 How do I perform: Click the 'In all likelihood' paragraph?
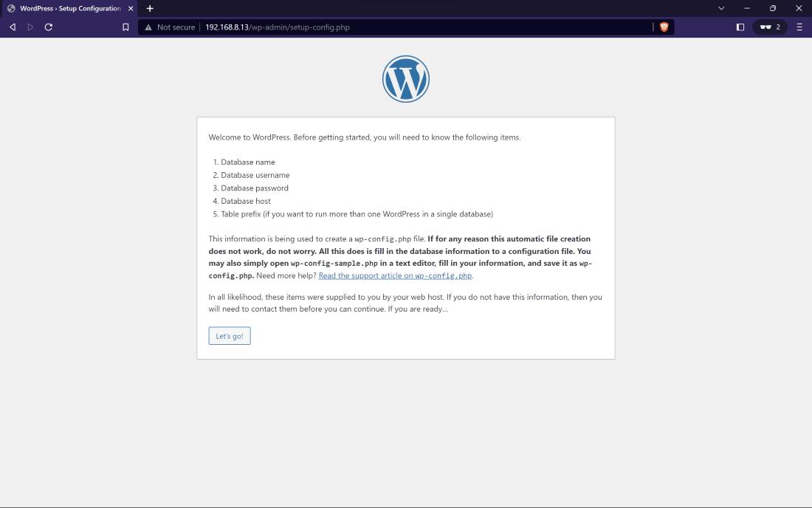tap(405, 303)
